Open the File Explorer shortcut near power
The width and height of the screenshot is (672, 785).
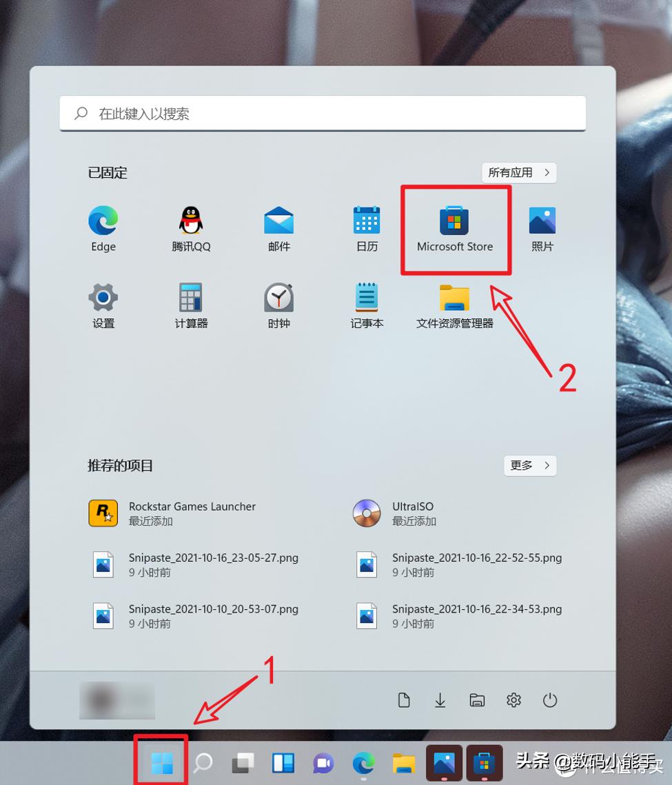(477, 700)
